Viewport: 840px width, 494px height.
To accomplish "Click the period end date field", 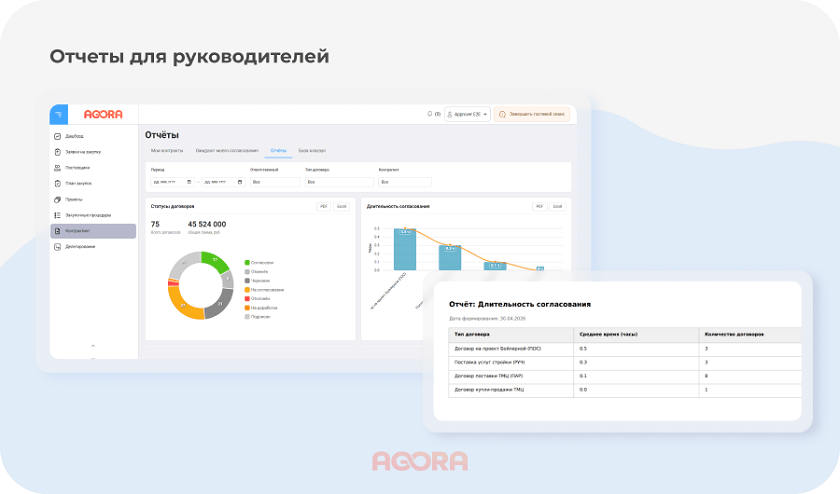I will 223,182.
